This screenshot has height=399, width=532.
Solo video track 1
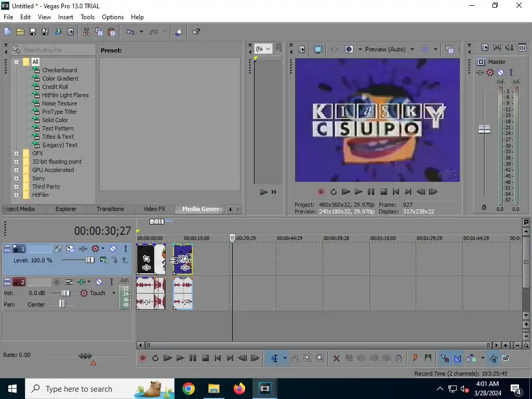click(x=126, y=249)
